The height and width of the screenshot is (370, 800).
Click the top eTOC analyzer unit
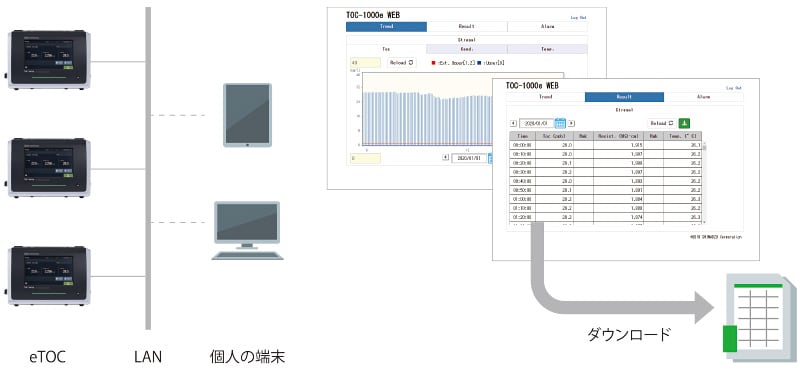click(x=49, y=60)
